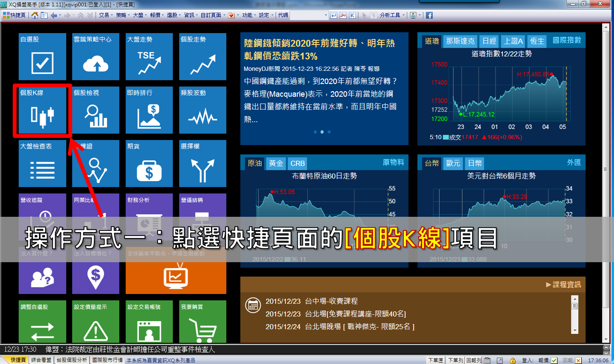This screenshot has width=614, height=364.
Task: Open the 功能 dropdown menu
Action: (249, 15)
